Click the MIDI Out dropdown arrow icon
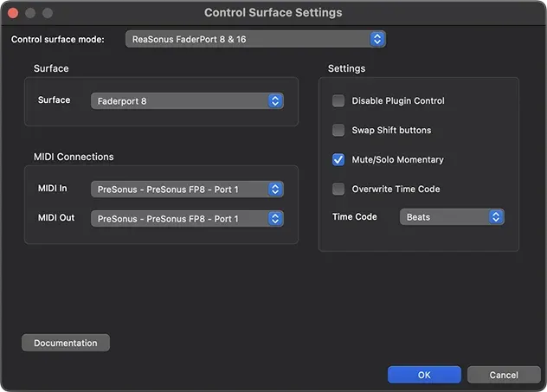The width and height of the screenshot is (547, 392). click(x=275, y=219)
